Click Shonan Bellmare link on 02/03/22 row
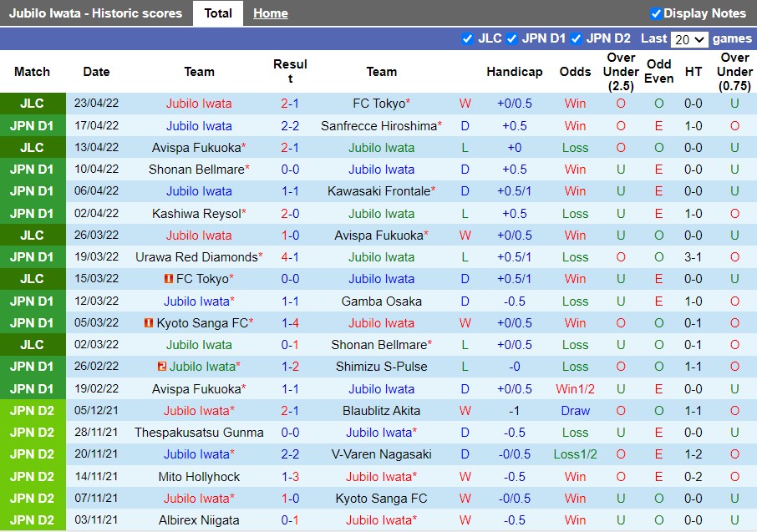 click(x=379, y=345)
